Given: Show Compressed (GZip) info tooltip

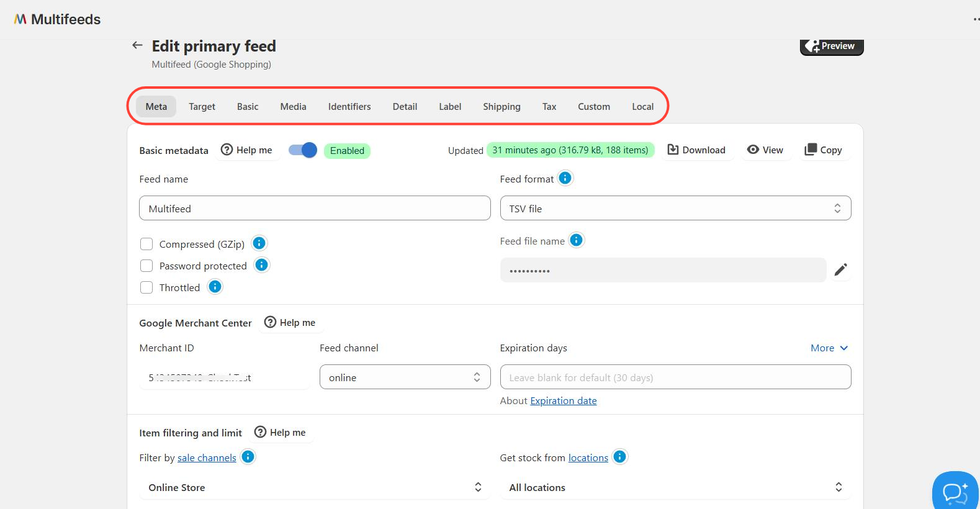Looking at the screenshot, I should pyautogui.click(x=259, y=243).
